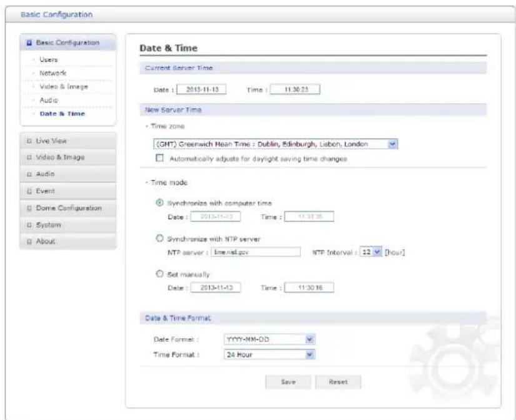This screenshot has height=420, width=516.
Task: Click the NTP server address field
Action: (x=256, y=252)
